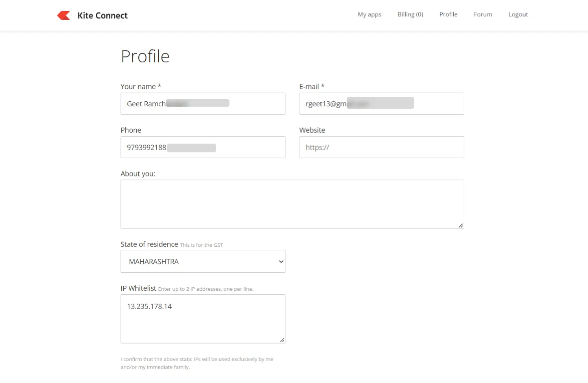
Task: Click the 'State of residence' label
Action: click(x=149, y=244)
